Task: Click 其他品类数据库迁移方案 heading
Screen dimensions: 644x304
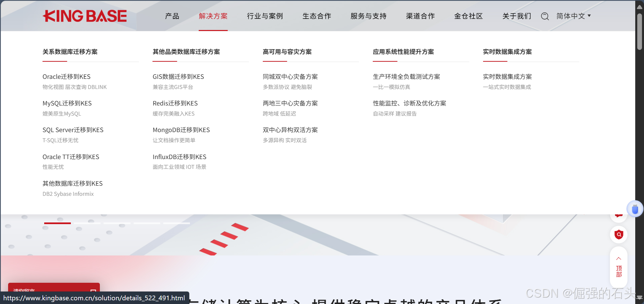Action: point(186,52)
